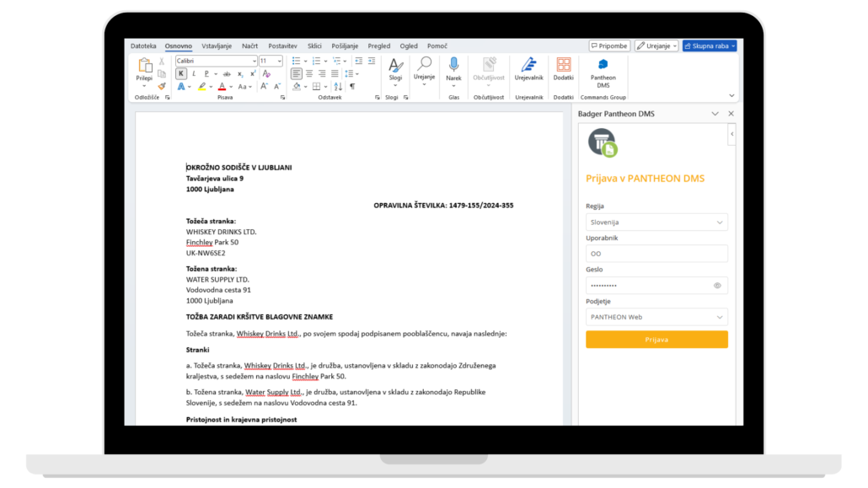Screen dimensions: 868x488
Task: Open the Urejanje magnifier menu in ribbon
Action: pos(425,71)
